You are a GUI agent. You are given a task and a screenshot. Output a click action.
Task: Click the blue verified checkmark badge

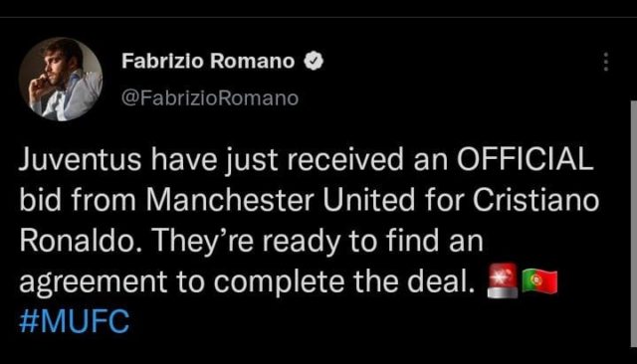314,62
